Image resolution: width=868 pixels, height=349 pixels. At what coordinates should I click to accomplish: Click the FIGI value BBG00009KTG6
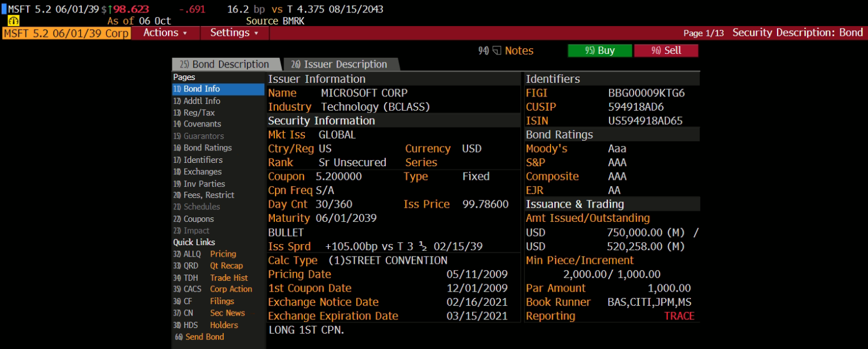pyautogui.click(x=646, y=93)
